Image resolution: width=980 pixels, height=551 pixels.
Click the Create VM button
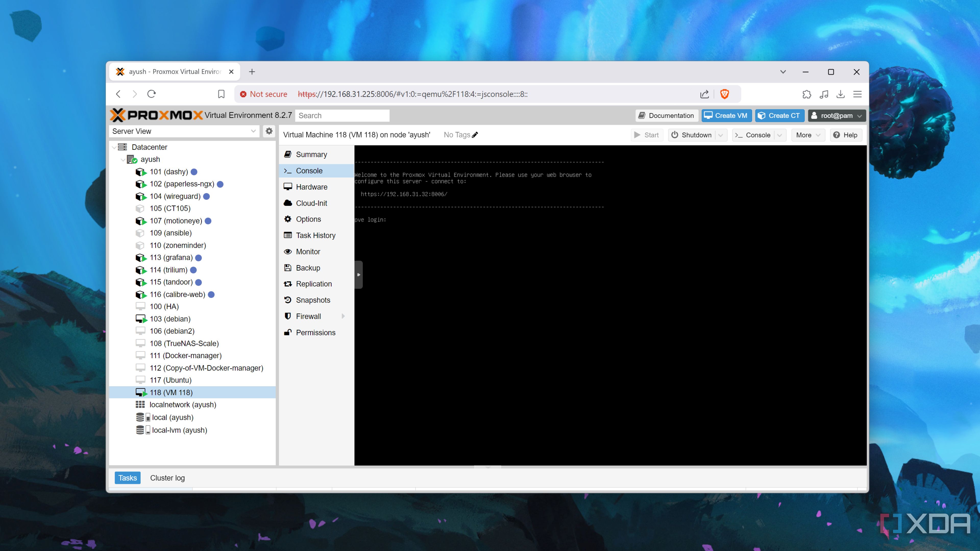(x=726, y=115)
